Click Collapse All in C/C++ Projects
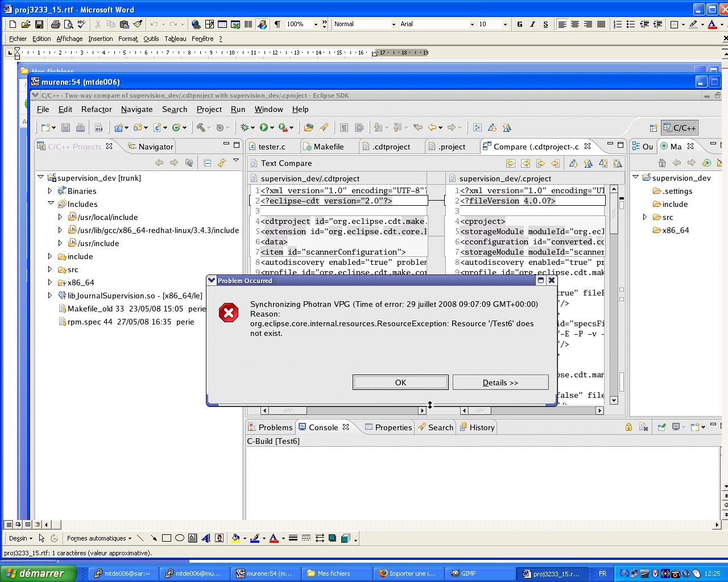 (x=208, y=163)
